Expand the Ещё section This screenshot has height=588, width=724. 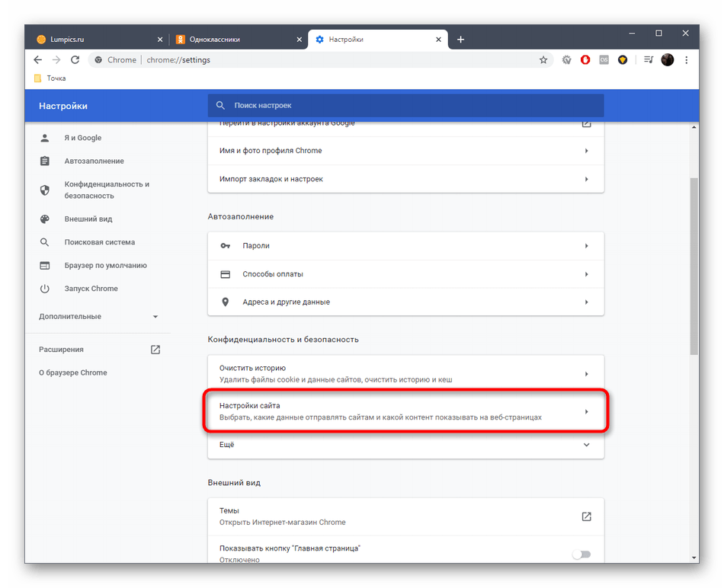405,445
